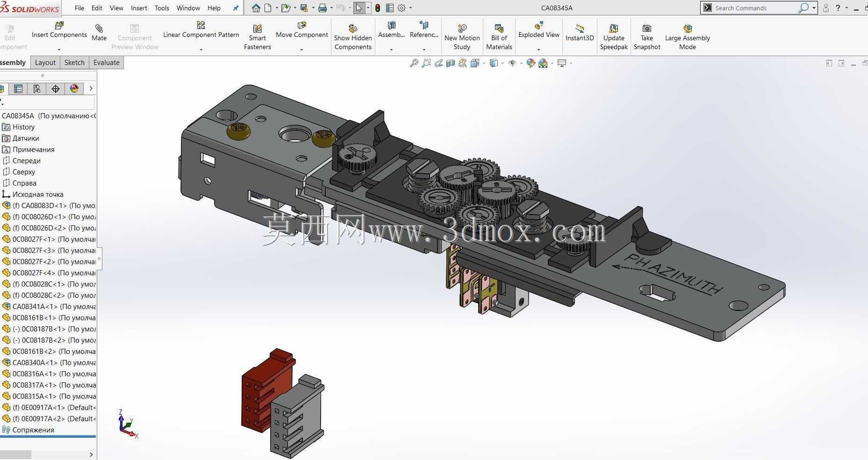
Task: Launch Smart Fasteners tool
Action: pos(257,37)
